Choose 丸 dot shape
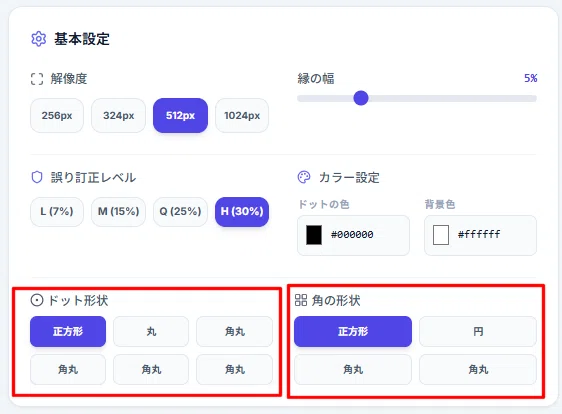The height and width of the screenshot is (414, 562). (151, 331)
